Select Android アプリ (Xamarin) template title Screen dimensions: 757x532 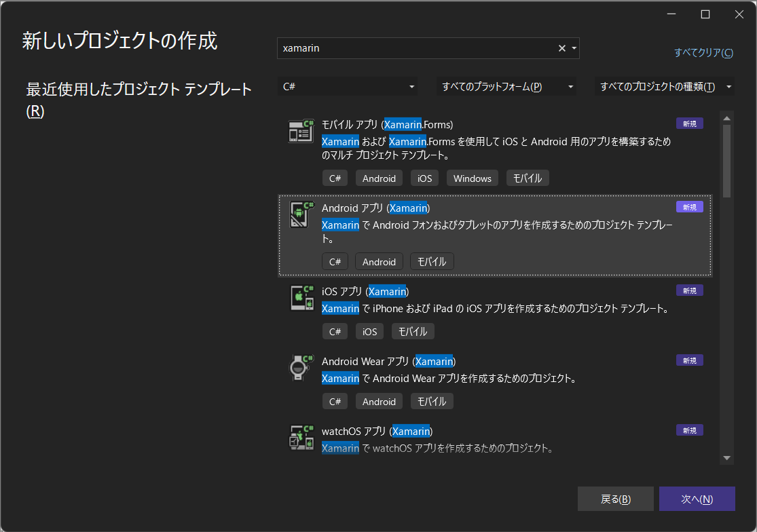pyautogui.click(x=375, y=208)
